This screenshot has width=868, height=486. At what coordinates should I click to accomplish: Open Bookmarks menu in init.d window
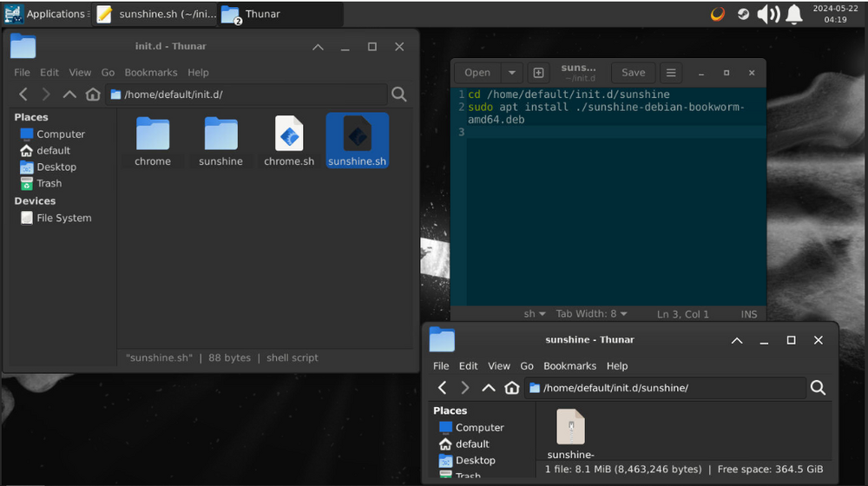150,73
